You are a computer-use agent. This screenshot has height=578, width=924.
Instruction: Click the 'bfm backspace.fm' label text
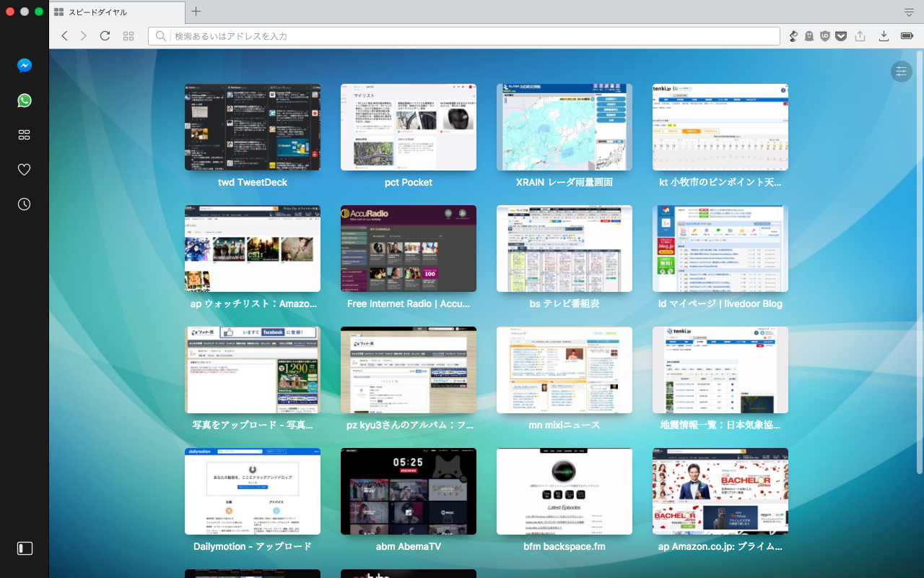(565, 547)
